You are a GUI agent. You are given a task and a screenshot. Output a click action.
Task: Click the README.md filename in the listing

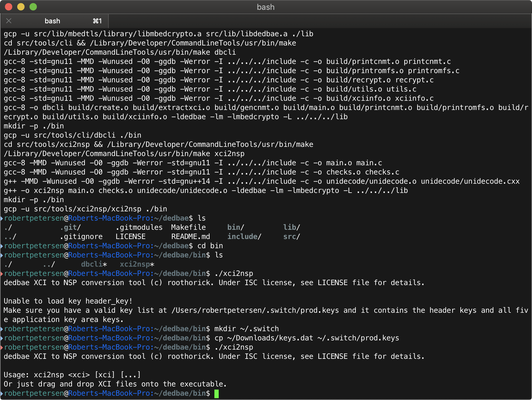click(x=190, y=237)
